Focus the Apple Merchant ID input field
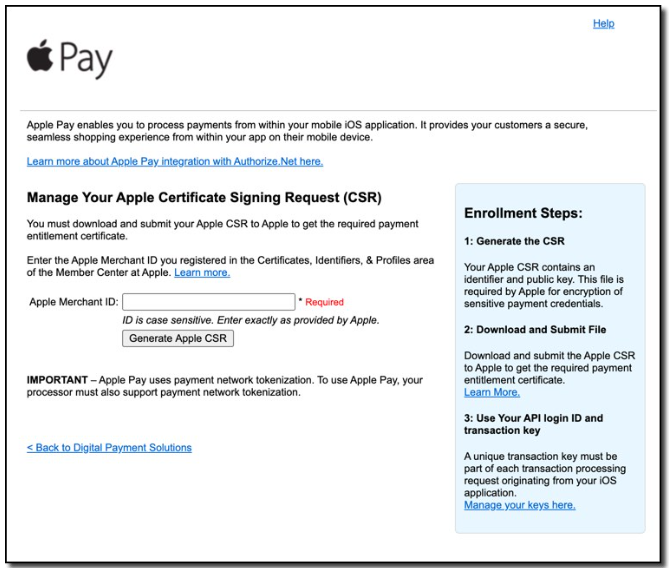669x568 pixels. click(209, 302)
